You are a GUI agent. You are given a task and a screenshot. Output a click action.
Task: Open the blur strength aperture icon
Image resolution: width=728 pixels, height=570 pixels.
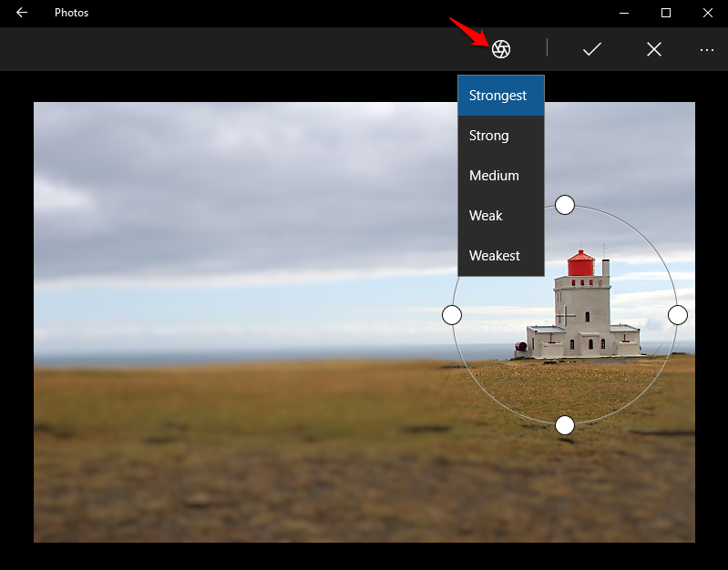point(501,49)
